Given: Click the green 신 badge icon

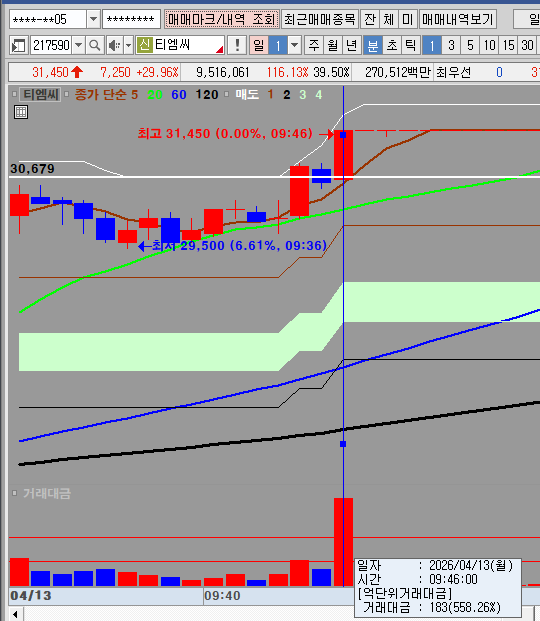Looking at the screenshot, I should tap(145, 45).
